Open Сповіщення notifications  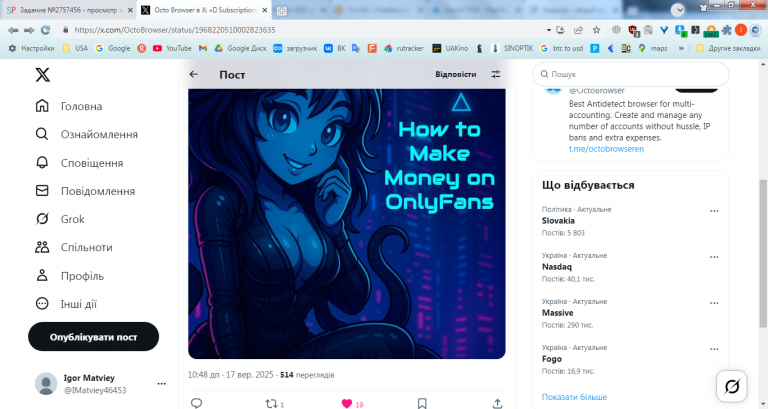click(x=79, y=163)
